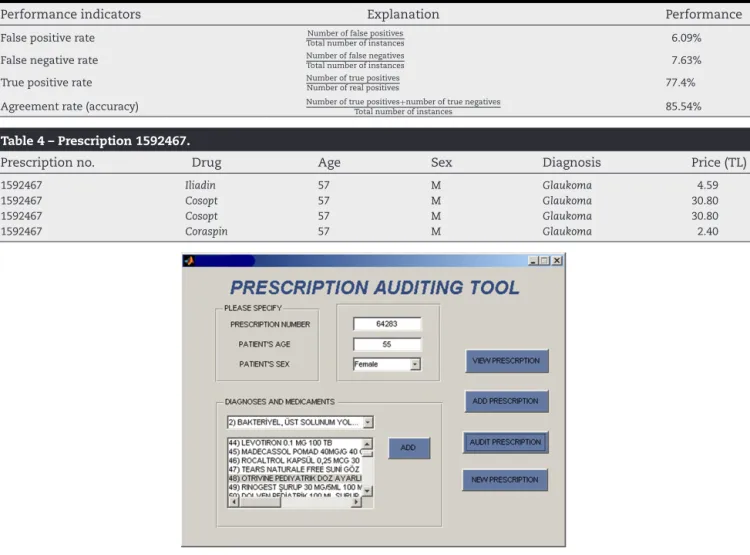750x555 pixels.
Task: Click the medicament list scroll-up arrow
Action: click(367, 444)
